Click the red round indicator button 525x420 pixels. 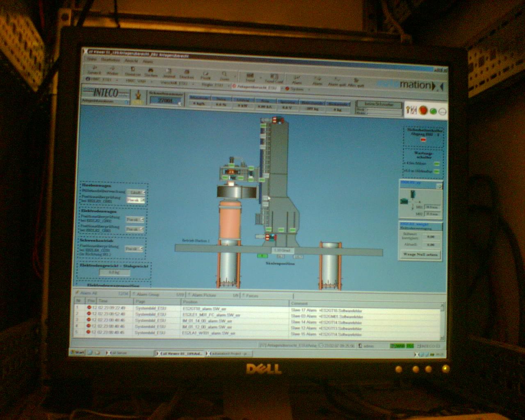423,110
